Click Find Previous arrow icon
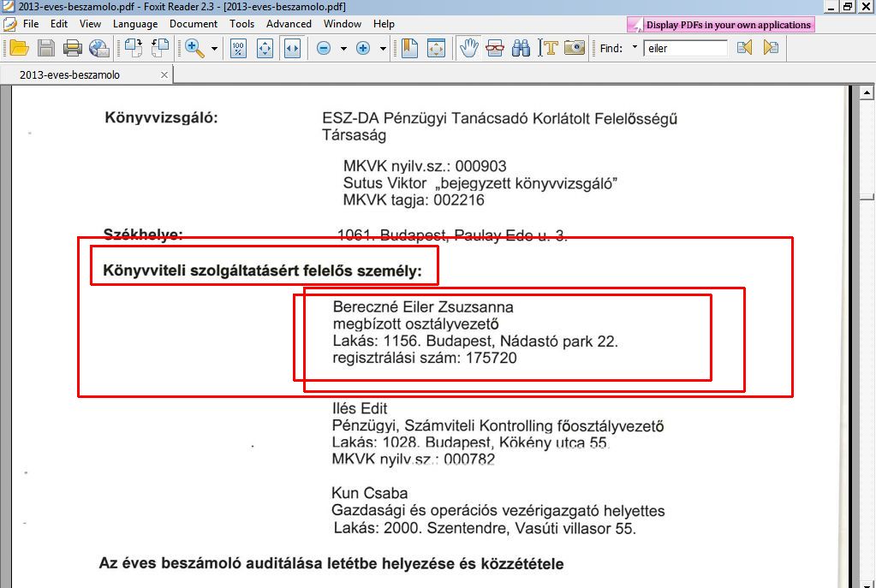876x588 pixels. [744, 47]
